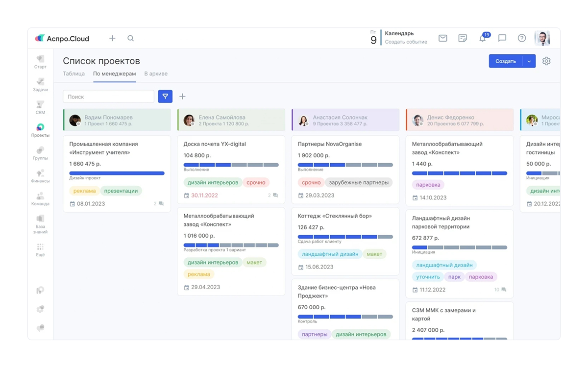The height and width of the screenshot is (368, 588).
Task: Click the search magnifier in top bar
Action: tap(131, 38)
